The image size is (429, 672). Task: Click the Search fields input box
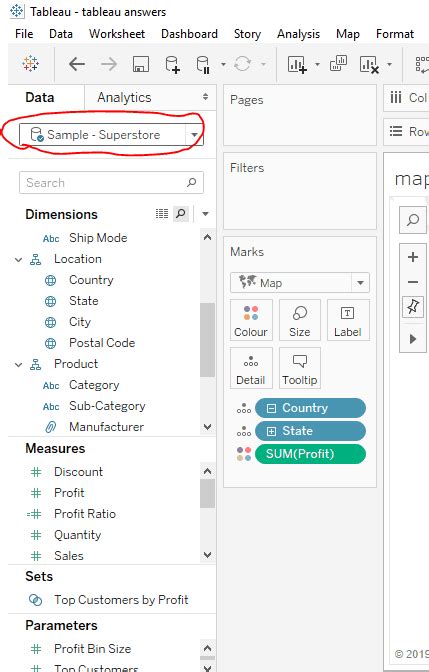(x=111, y=183)
